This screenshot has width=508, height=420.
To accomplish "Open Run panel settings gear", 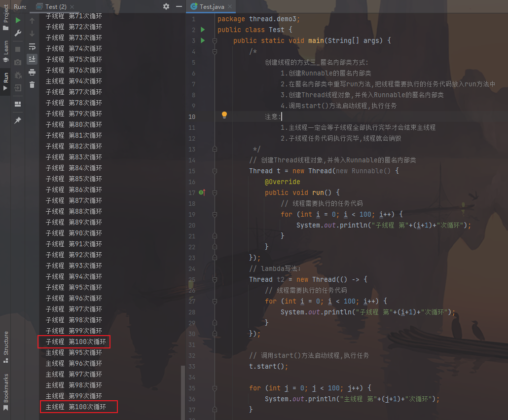I will point(166,6).
